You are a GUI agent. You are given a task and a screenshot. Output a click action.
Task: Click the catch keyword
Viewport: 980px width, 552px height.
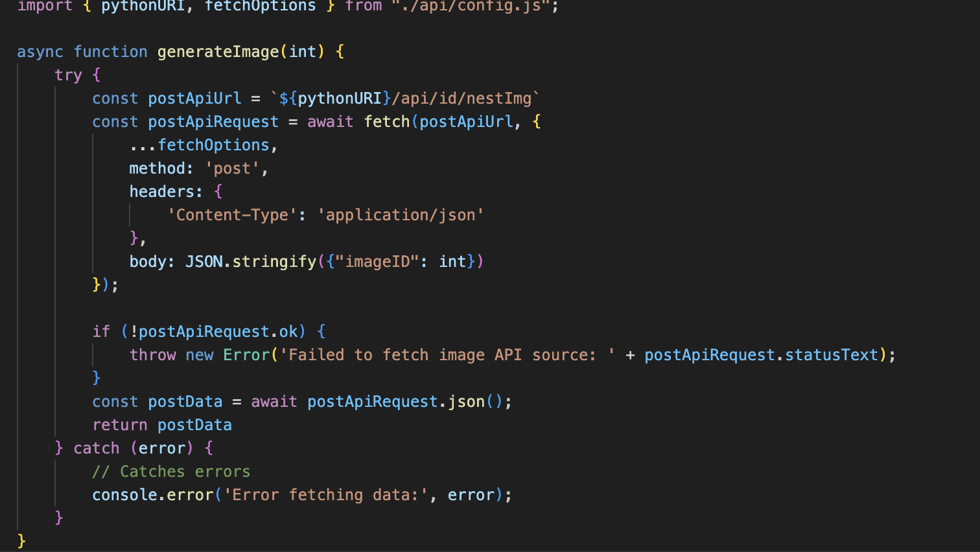coord(97,448)
